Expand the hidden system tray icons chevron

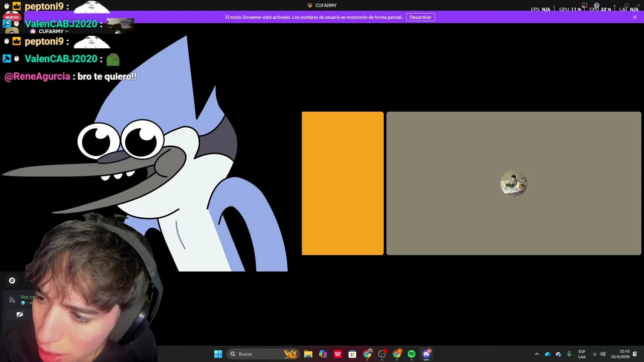point(537,354)
